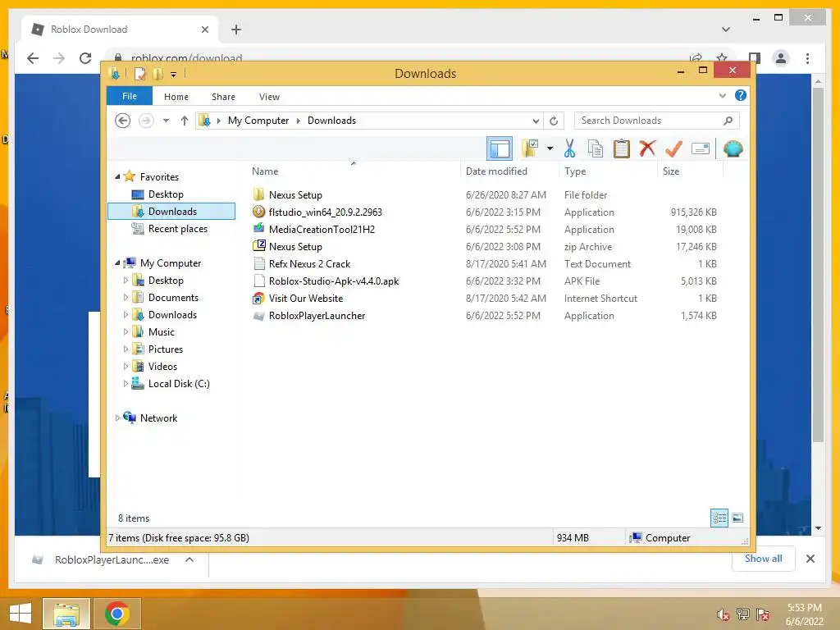Toggle the navigation pane layout button
This screenshot has width=840, height=630.
click(500, 148)
